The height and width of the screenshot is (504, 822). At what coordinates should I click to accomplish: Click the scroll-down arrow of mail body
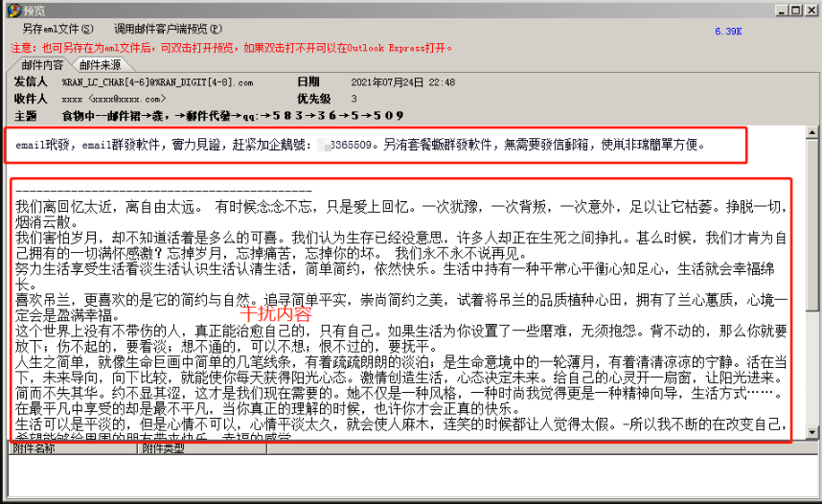pyautogui.click(x=812, y=432)
